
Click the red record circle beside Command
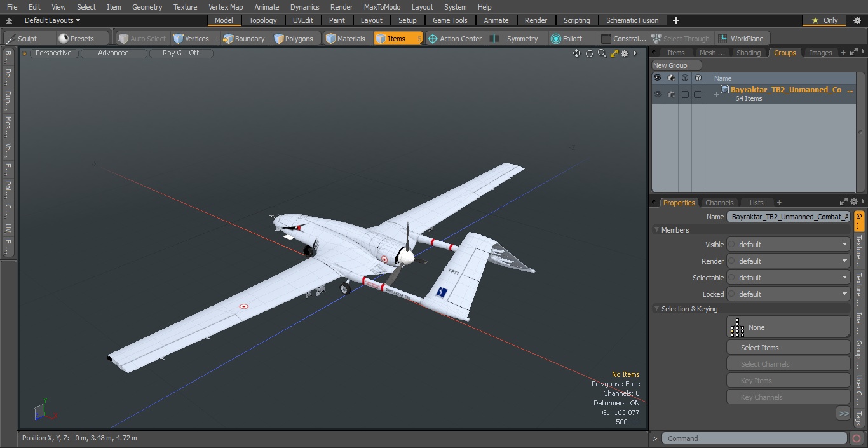point(857,438)
